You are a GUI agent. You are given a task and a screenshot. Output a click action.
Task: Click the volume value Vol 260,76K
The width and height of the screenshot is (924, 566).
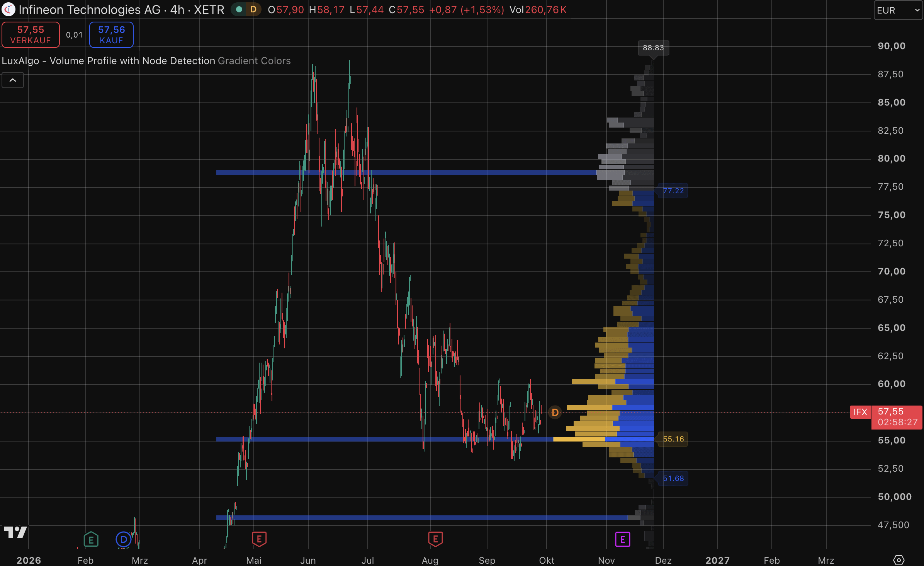538,10
